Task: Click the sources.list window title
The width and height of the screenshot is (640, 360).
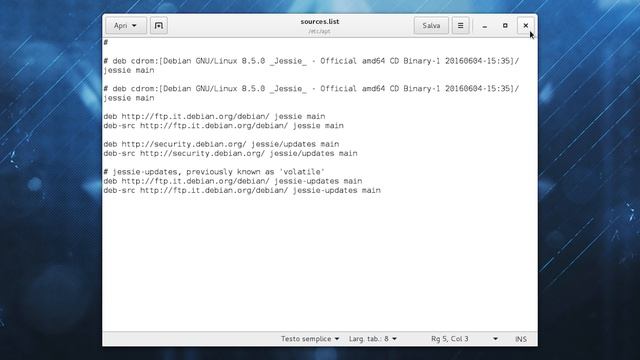Action: [320, 21]
